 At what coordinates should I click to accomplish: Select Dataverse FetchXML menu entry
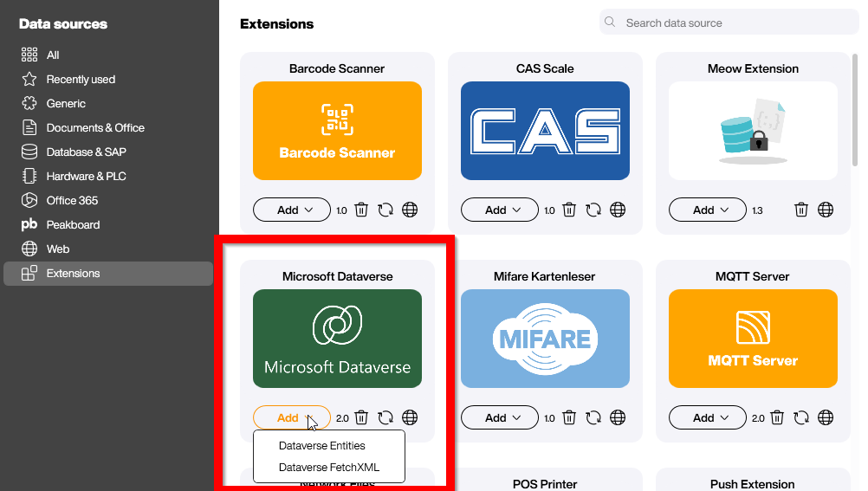328,468
